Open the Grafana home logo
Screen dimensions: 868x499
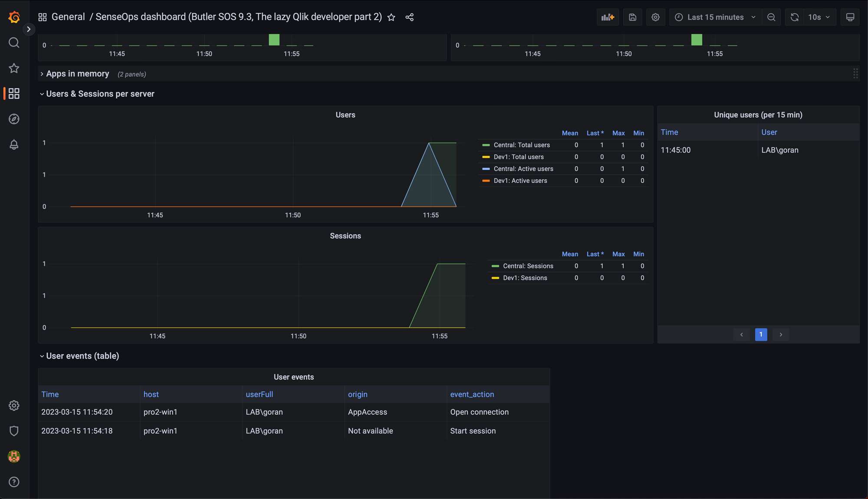point(14,17)
